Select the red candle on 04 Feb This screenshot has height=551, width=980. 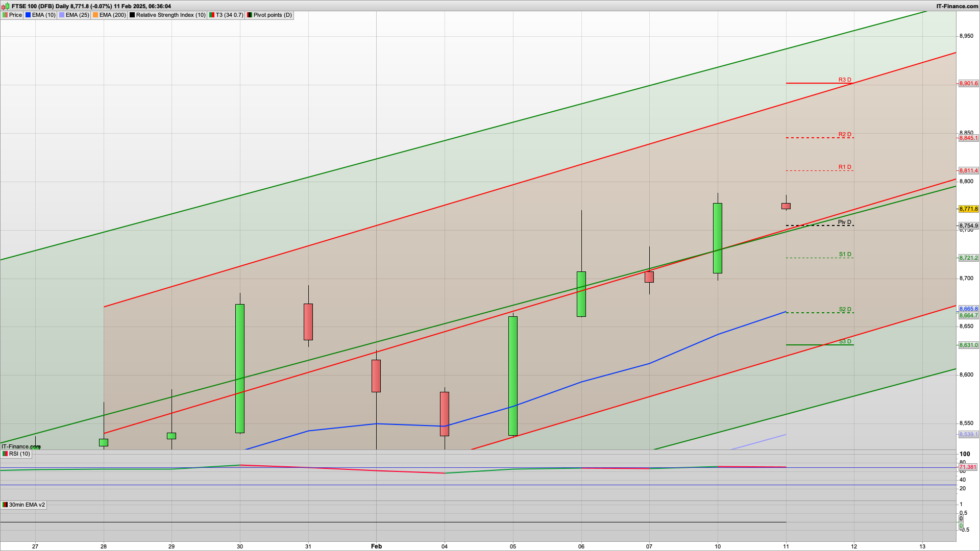(445, 414)
